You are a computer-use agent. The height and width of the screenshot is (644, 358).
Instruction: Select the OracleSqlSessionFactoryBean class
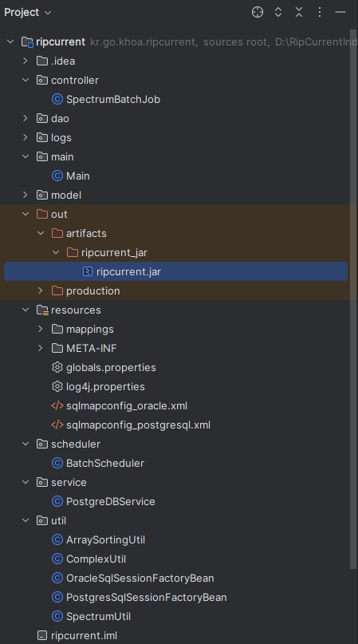tap(140, 579)
